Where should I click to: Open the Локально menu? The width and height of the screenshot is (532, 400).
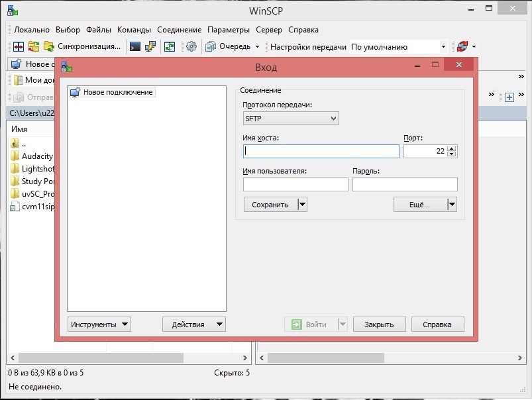(x=32, y=30)
